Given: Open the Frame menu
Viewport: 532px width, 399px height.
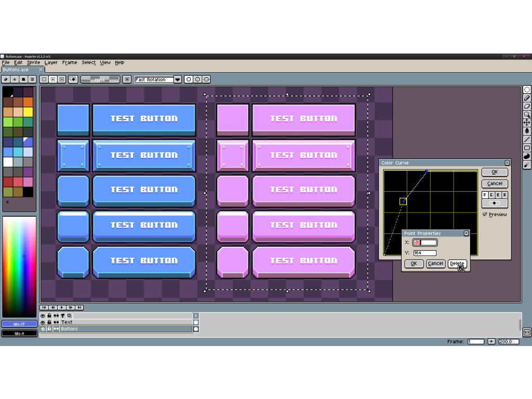Looking at the screenshot, I should (70, 62).
